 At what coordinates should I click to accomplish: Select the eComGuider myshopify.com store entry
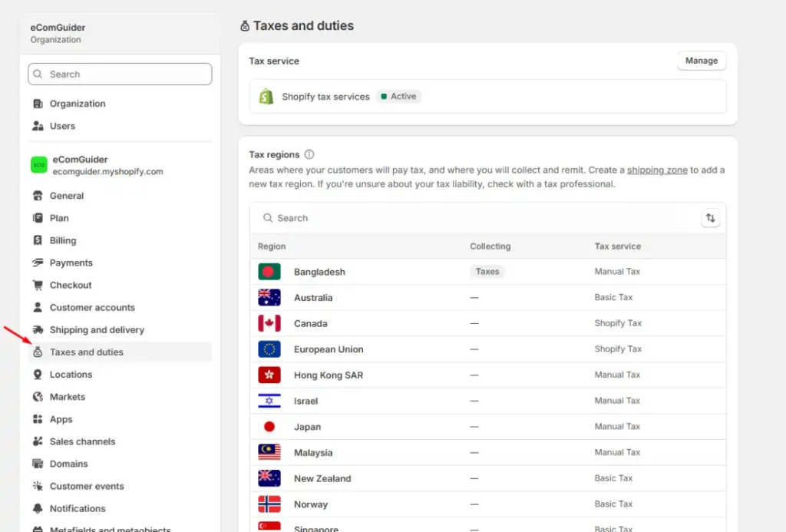click(120, 165)
